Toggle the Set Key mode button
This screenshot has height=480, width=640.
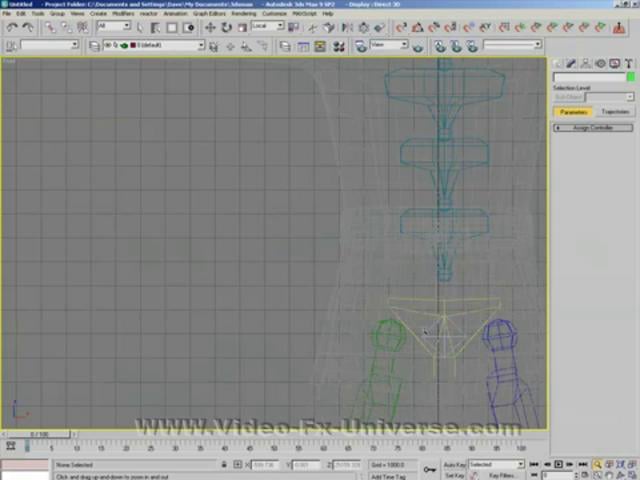[454, 476]
